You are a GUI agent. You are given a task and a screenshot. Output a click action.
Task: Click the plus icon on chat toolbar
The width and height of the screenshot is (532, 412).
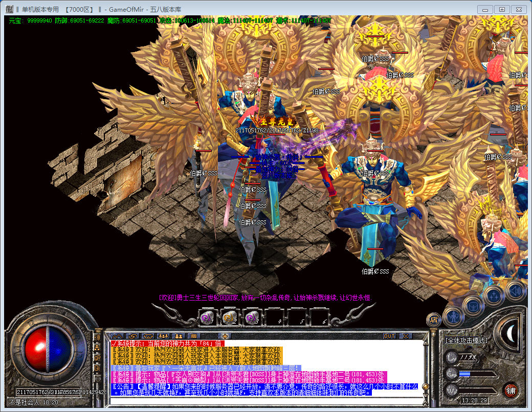225,336
